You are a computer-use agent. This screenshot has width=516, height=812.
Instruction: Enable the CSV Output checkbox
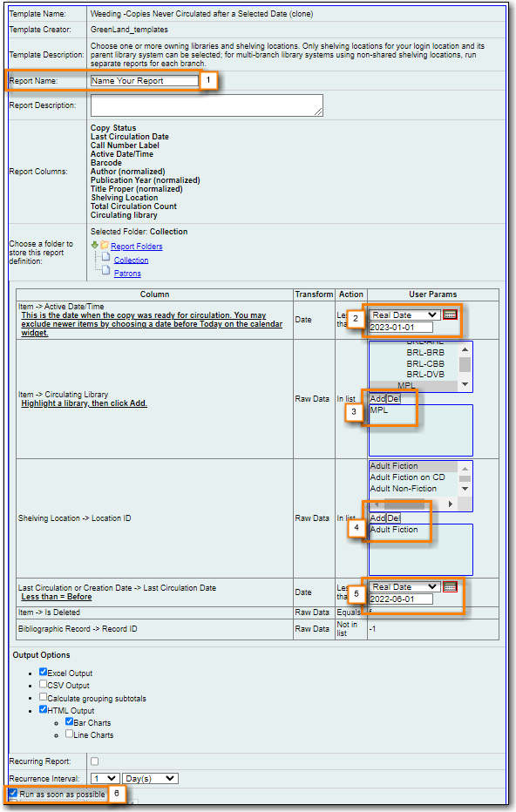43,684
